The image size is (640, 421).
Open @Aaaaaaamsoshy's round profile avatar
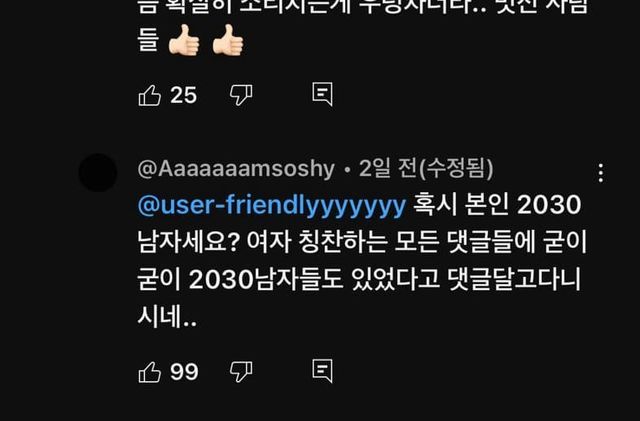coord(98,173)
